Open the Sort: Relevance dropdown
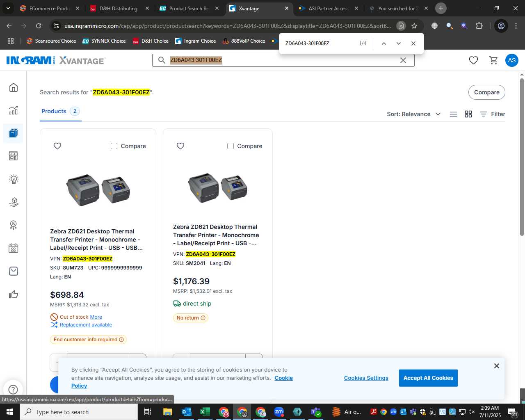The height and width of the screenshot is (420, 525). pyautogui.click(x=413, y=114)
